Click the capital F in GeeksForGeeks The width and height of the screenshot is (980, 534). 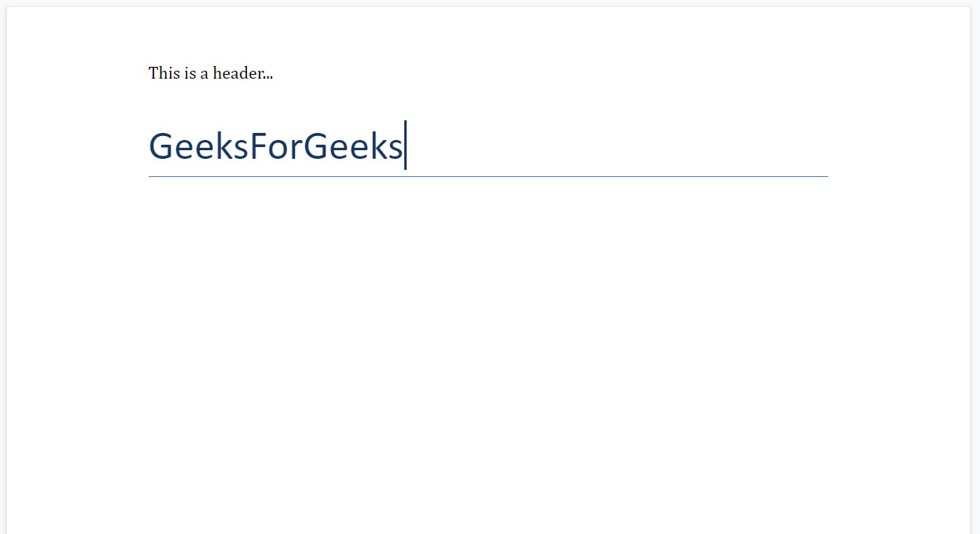tap(257, 146)
